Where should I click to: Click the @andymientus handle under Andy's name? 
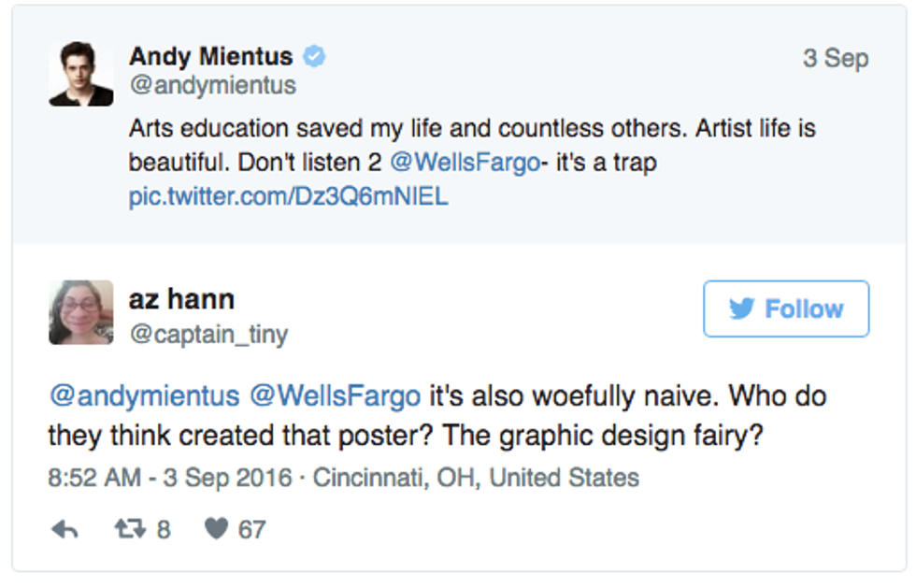212,86
